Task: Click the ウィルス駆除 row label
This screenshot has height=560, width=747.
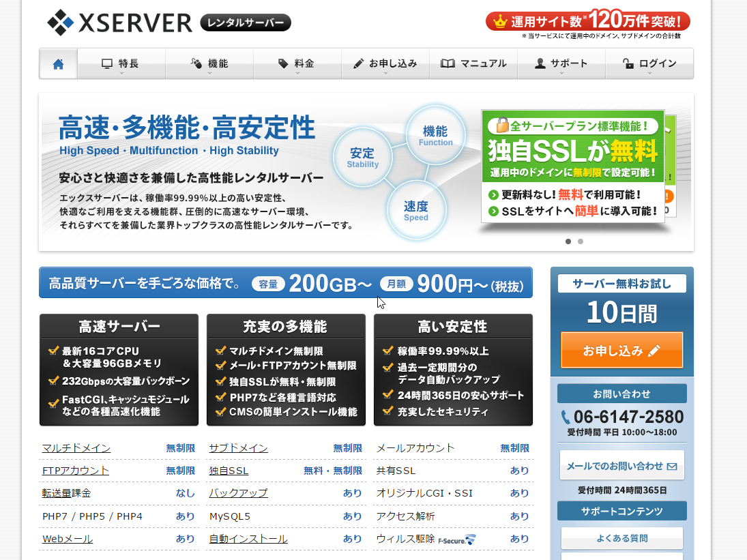Action: 405,539
